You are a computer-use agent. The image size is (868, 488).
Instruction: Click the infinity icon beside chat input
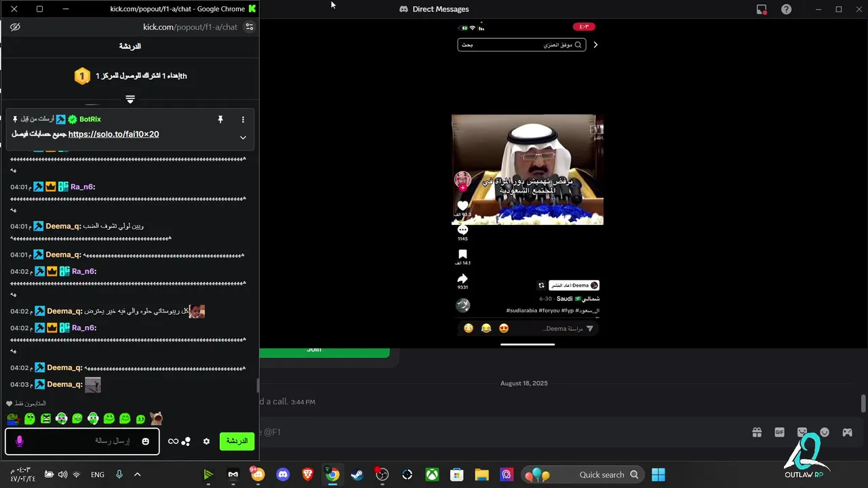click(173, 441)
